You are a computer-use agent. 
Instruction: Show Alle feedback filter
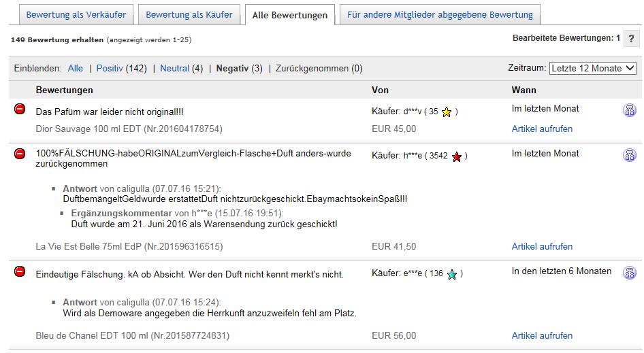[75, 69]
